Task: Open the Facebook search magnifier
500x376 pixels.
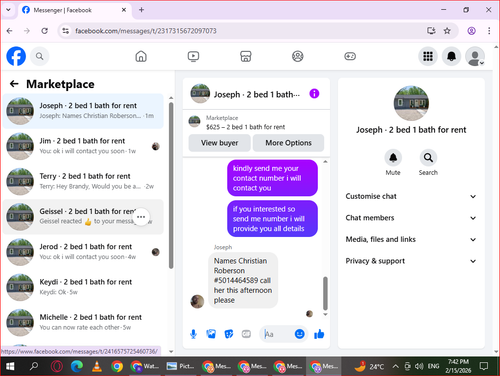Action: pos(40,56)
